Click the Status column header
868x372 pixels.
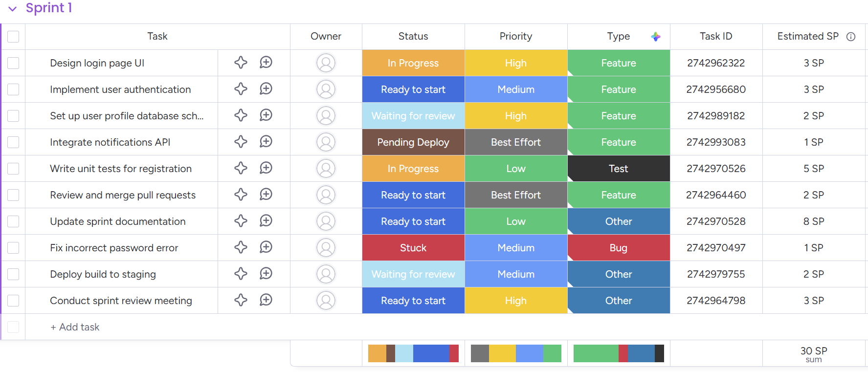pos(413,36)
